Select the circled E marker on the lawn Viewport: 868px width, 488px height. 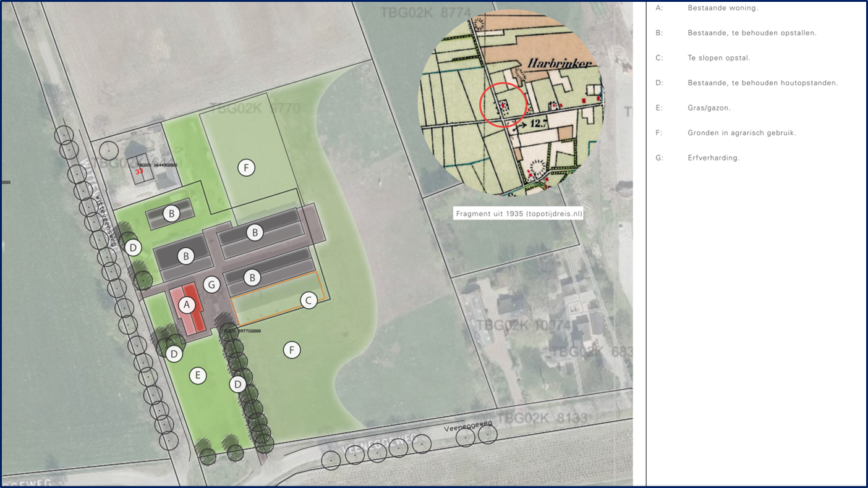point(198,376)
